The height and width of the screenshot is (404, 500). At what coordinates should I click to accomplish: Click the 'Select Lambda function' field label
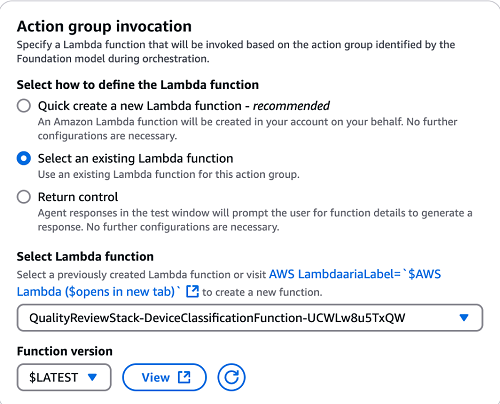pos(85,256)
